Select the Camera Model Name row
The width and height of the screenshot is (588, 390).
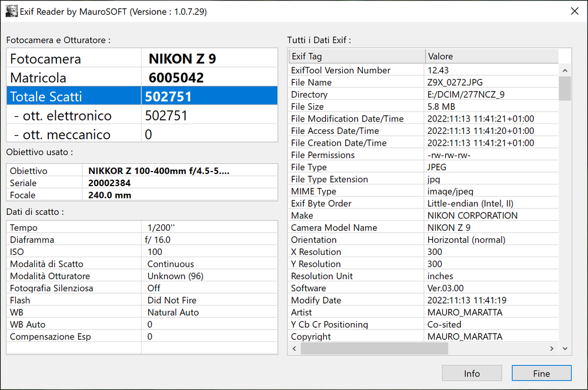pyautogui.click(x=423, y=227)
